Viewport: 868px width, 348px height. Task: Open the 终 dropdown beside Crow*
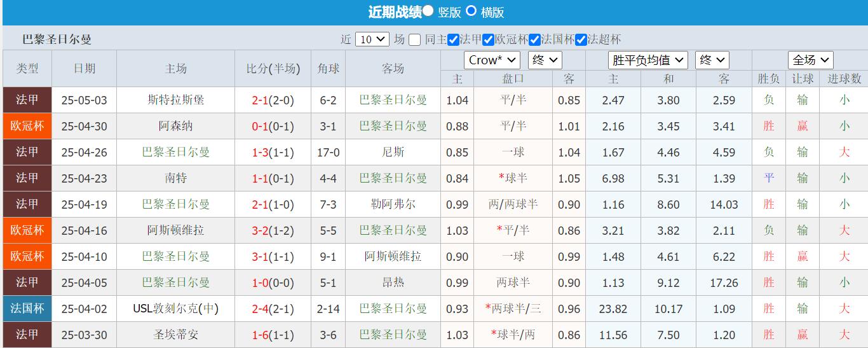click(545, 60)
